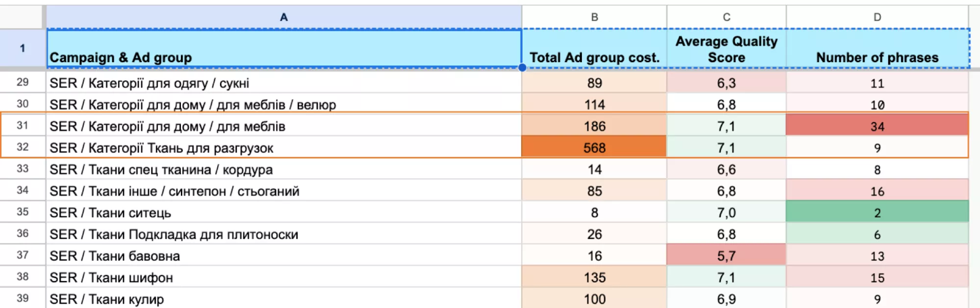Click the Total Ad group cost header cell
The height and width of the screenshot is (308, 980).
pyautogui.click(x=594, y=48)
